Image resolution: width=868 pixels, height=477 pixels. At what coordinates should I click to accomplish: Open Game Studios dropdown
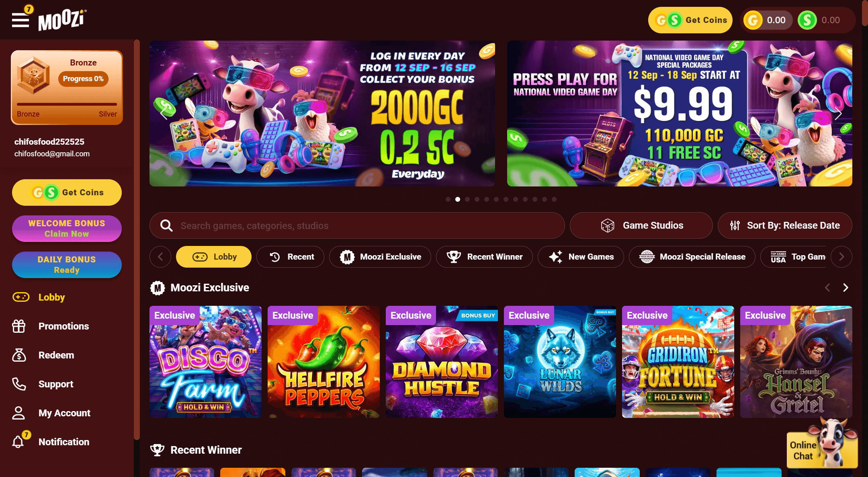(641, 225)
